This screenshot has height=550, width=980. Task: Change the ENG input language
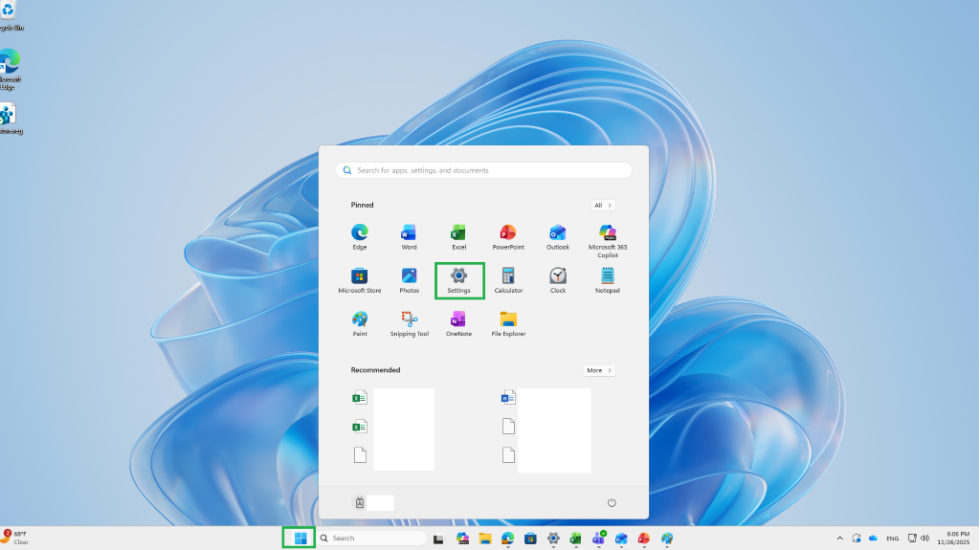coord(893,539)
